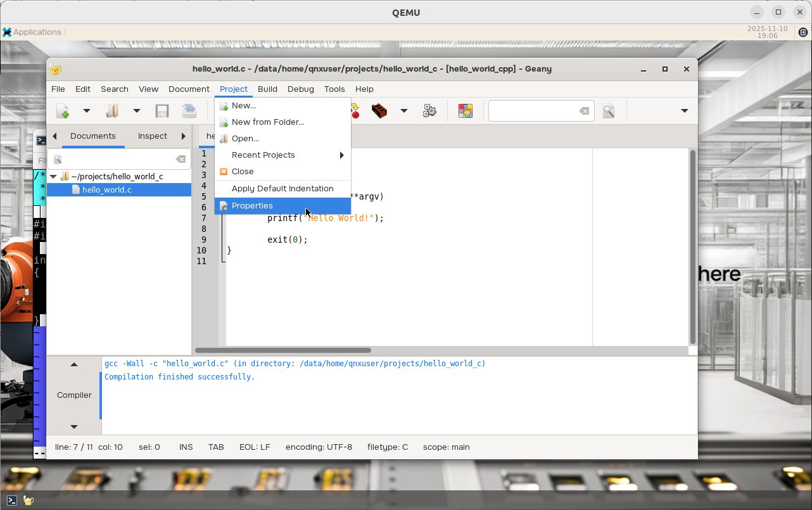Click the Open file toolbar icon
This screenshot has height=510, width=812.
[x=112, y=111]
